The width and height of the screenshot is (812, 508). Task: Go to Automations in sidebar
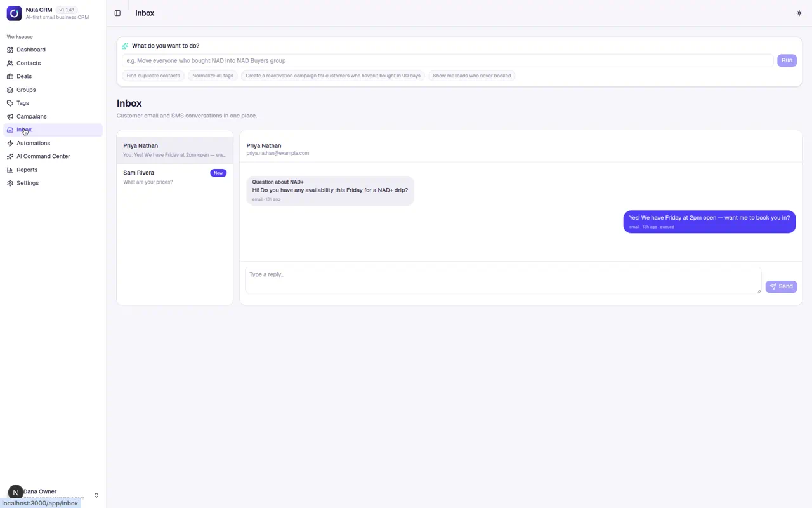pyautogui.click(x=53, y=143)
